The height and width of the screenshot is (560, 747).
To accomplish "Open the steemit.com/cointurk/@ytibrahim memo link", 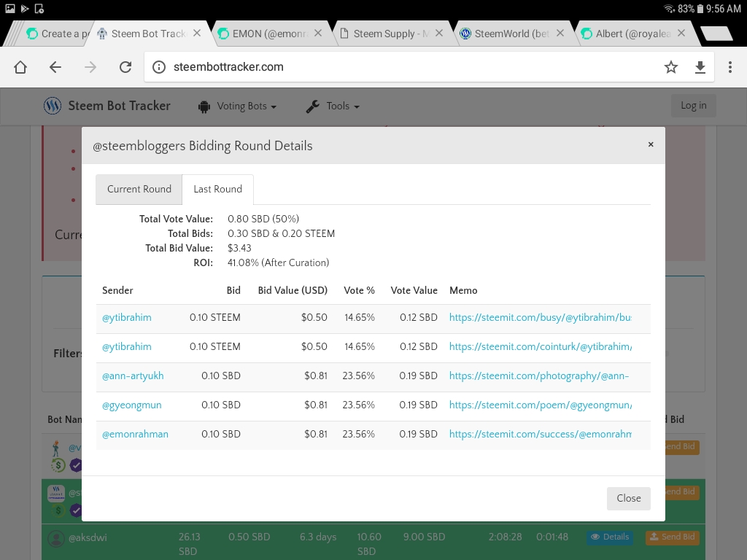I will pyautogui.click(x=541, y=346).
